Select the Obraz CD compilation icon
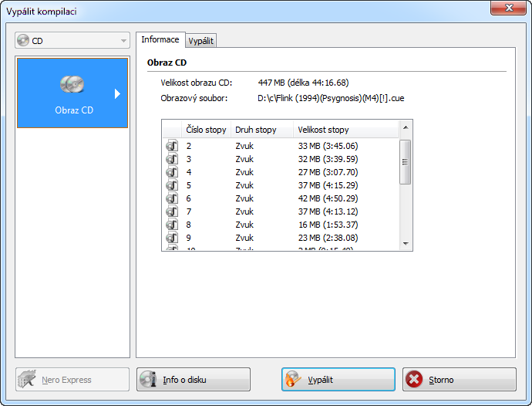The image size is (532, 406). point(72,85)
